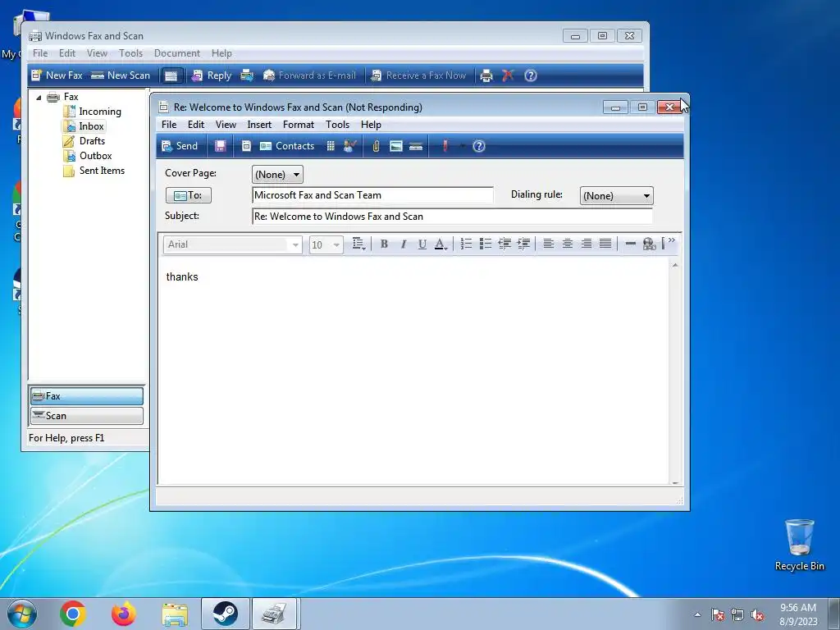The height and width of the screenshot is (630, 840).
Task: Open help in the reply window toolbar
Action: (479, 146)
